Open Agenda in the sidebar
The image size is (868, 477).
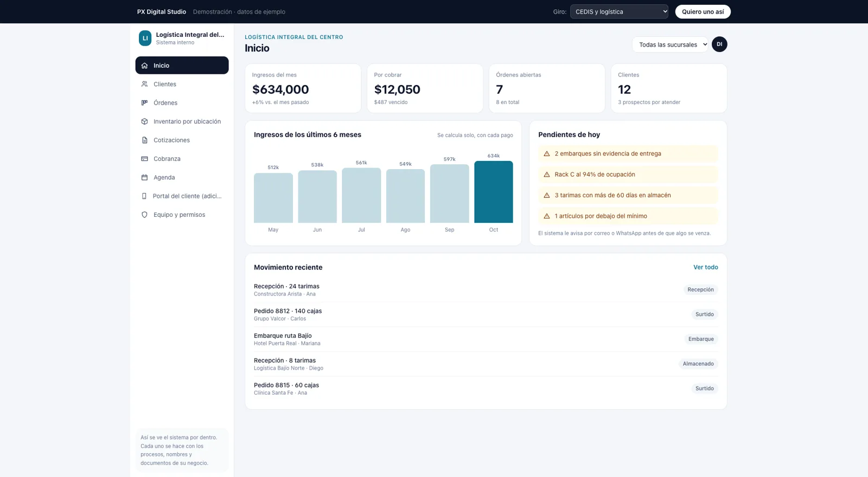coord(182,177)
